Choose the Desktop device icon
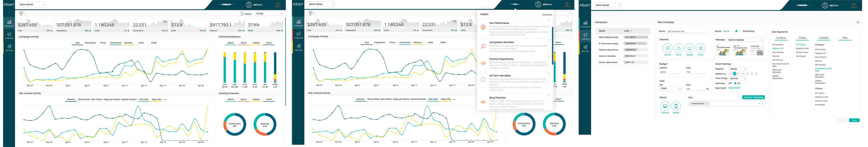This screenshot has height=147, width=868. (x=665, y=106)
